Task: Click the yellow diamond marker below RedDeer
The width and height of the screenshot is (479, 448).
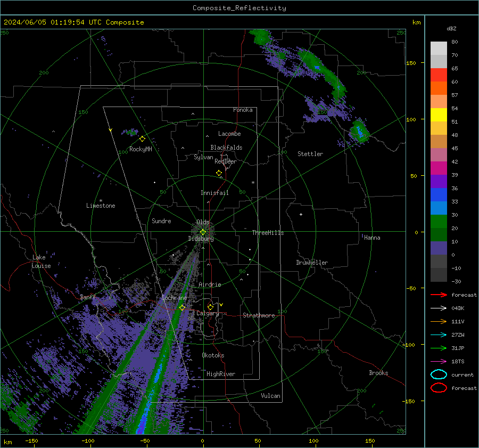Action: (219, 173)
